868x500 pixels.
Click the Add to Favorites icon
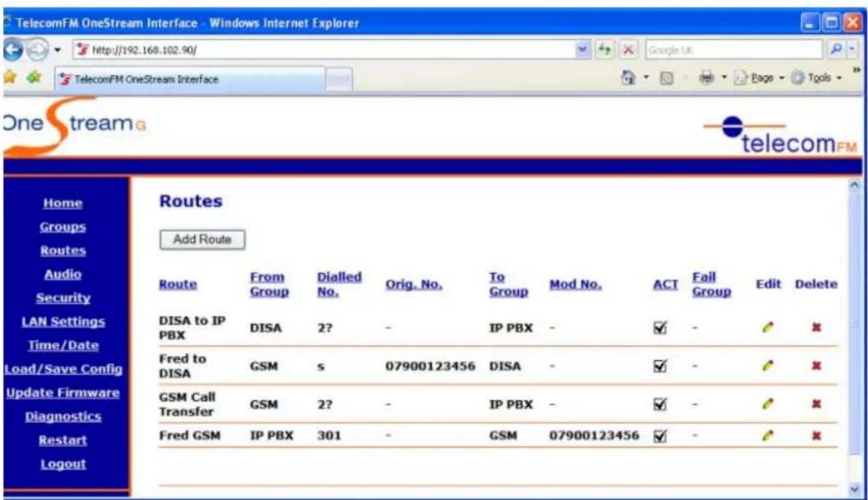tap(34, 77)
